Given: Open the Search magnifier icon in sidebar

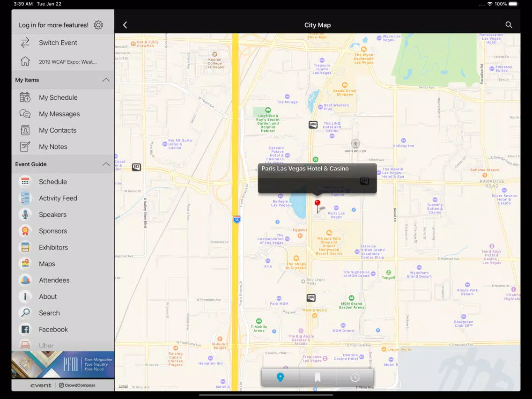Looking at the screenshot, I should (25, 313).
